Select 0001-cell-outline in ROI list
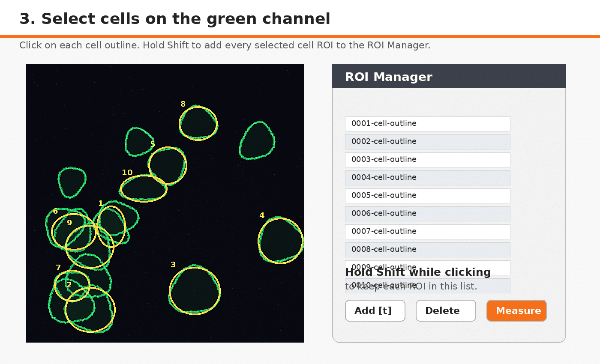This screenshot has width=600, height=364. tap(427, 124)
